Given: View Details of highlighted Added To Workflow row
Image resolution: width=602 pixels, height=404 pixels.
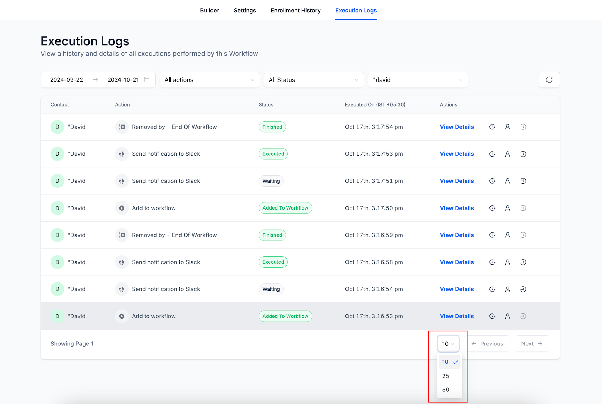Looking at the screenshot, I should pos(456,316).
